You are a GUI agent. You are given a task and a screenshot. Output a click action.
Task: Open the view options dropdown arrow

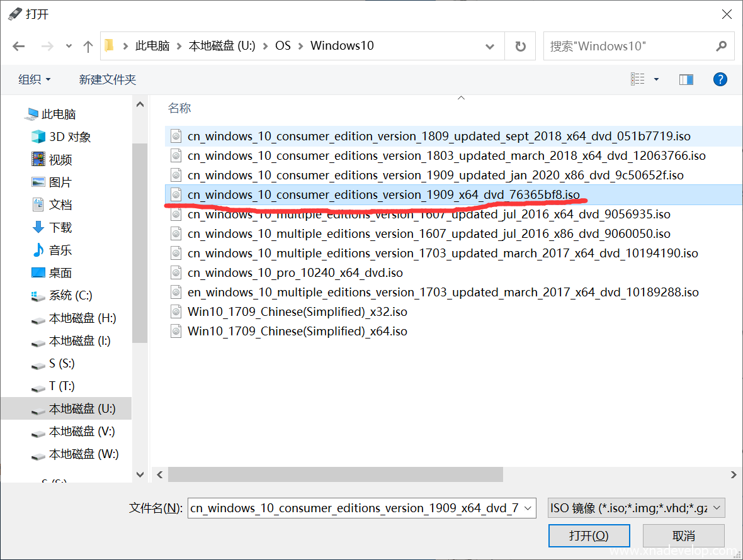tap(656, 79)
